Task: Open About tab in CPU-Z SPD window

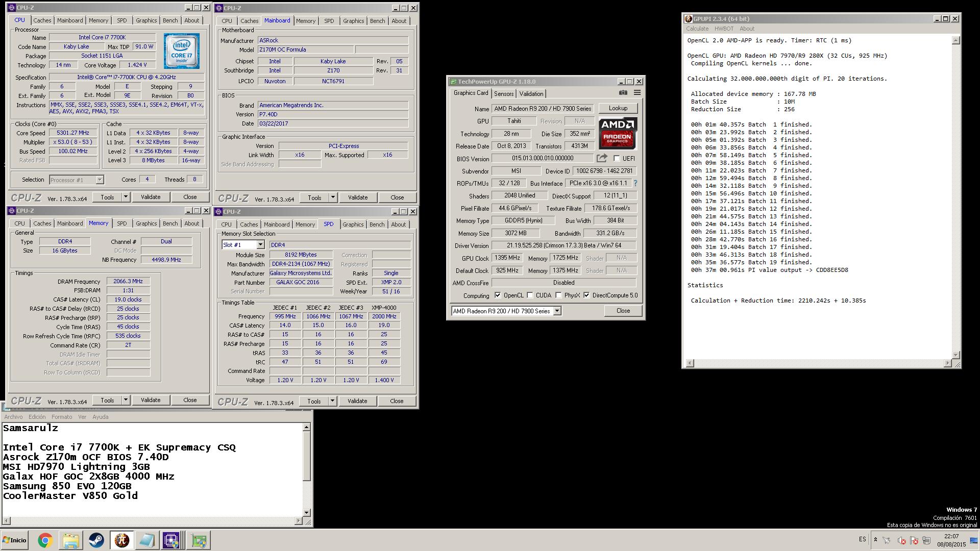Action: (x=398, y=224)
